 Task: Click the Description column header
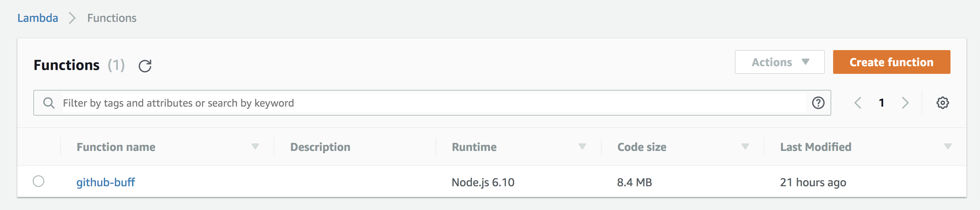320,147
